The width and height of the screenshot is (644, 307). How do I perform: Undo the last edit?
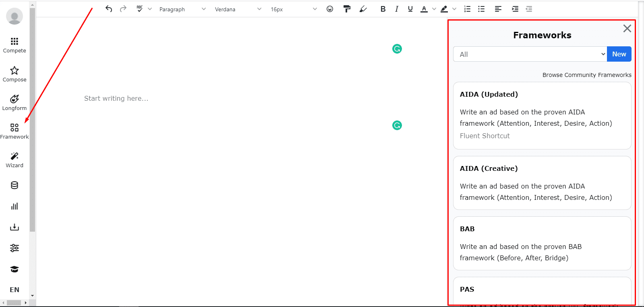109,9
